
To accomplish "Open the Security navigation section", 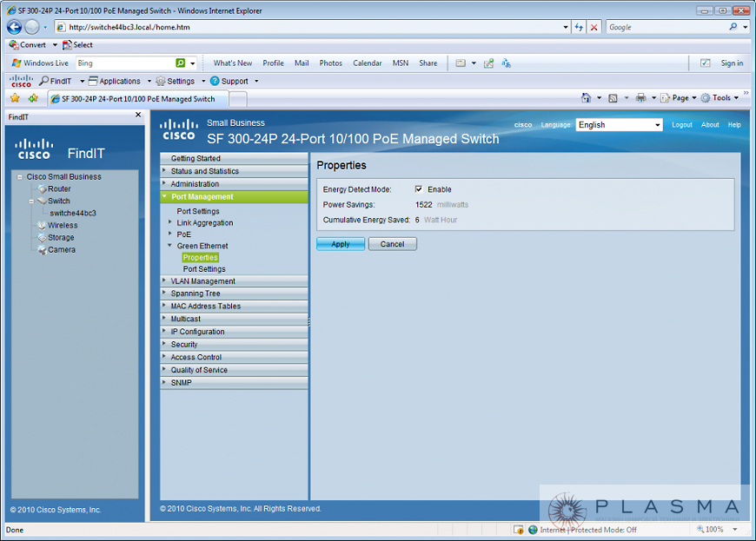I will coord(234,345).
